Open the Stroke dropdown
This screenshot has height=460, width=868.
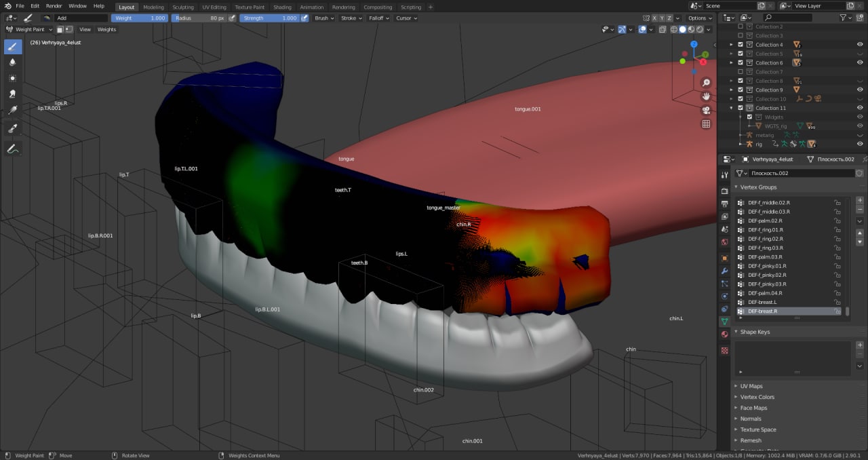pyautogui.click(x=351, y=18)
